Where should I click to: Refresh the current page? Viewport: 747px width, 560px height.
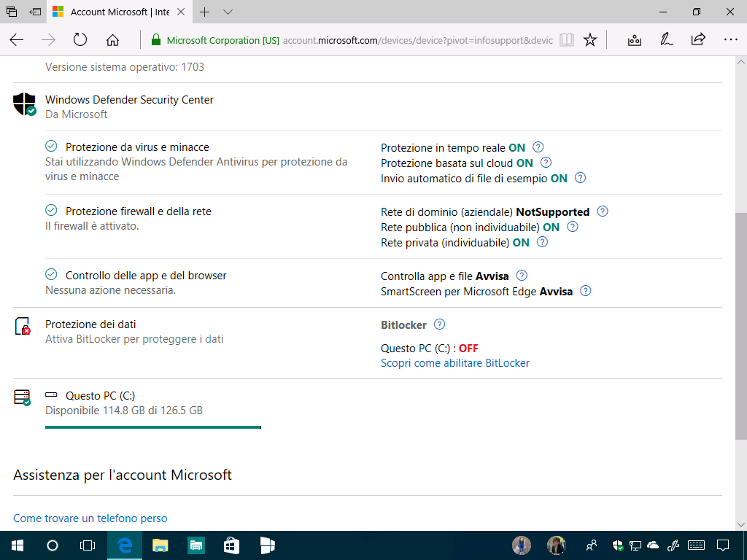80,39
